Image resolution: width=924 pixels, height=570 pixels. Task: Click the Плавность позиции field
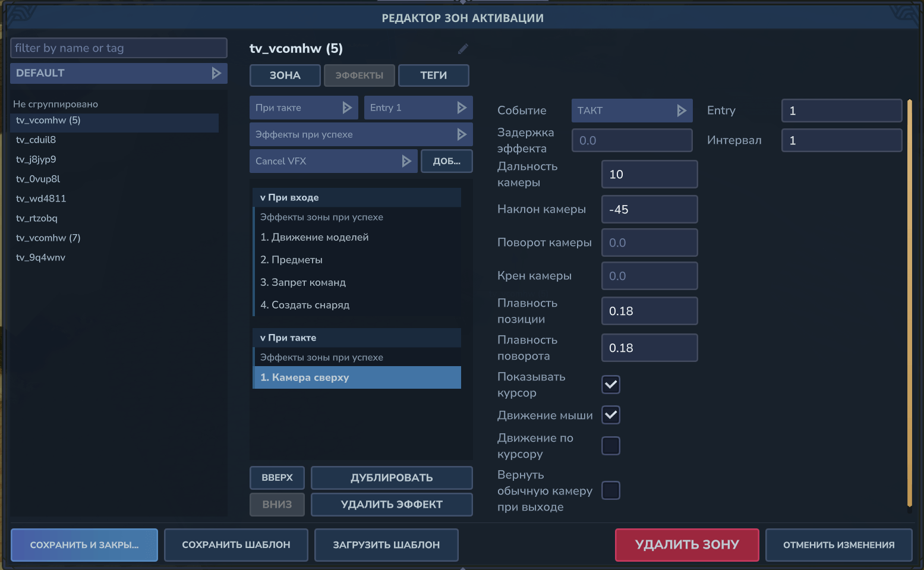649,311
